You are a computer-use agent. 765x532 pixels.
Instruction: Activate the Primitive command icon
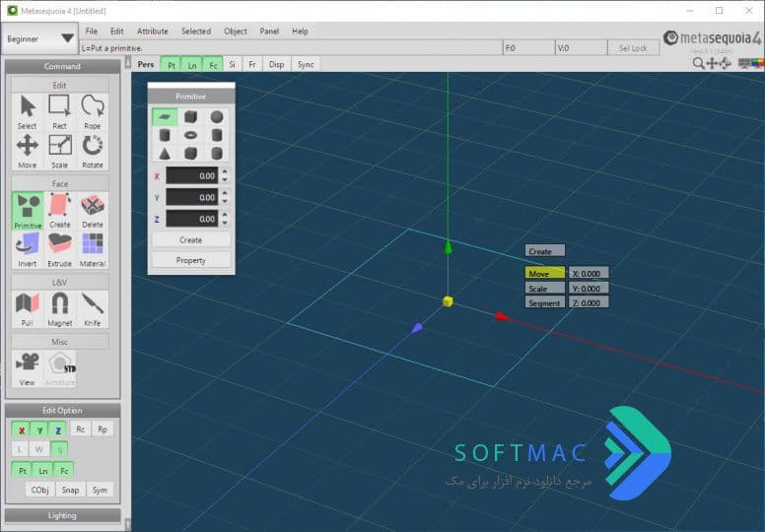coord(28,211)
